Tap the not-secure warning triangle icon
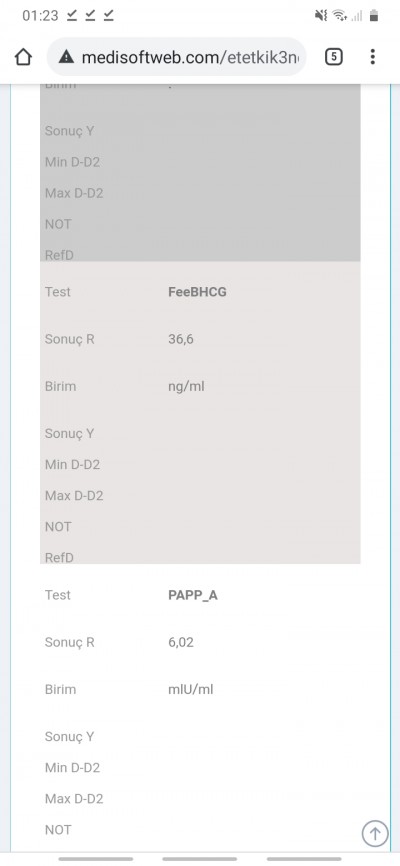This screenshot has width=400, height=866. click(x=66, y=57)
